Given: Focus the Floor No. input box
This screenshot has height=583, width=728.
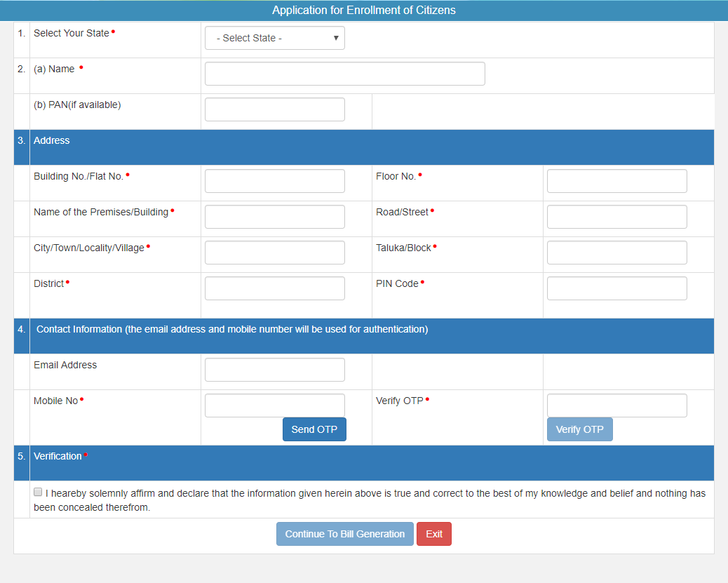Looking at the screenshot, I should pos(616,180).
